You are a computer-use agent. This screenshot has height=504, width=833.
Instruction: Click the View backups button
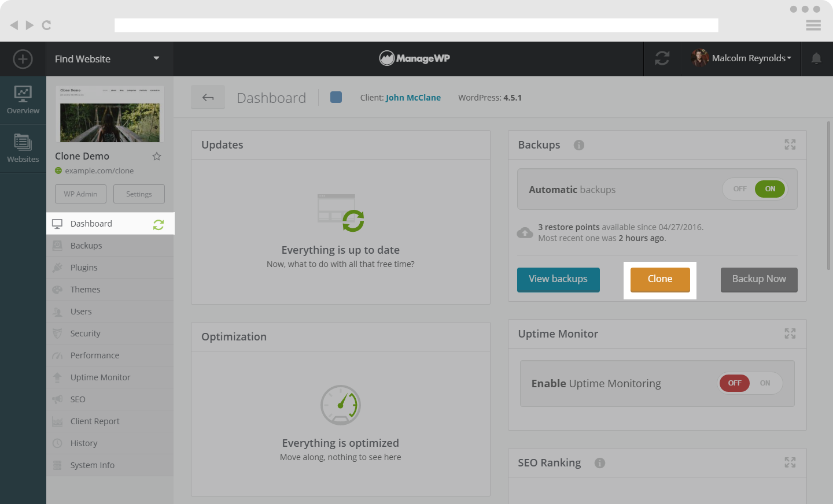(558, 280)
